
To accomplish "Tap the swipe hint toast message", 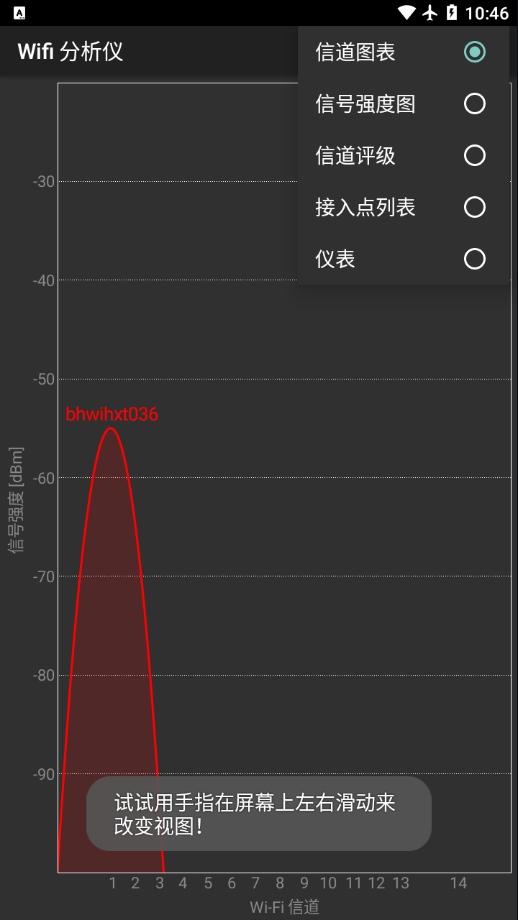I will point(259,814).
